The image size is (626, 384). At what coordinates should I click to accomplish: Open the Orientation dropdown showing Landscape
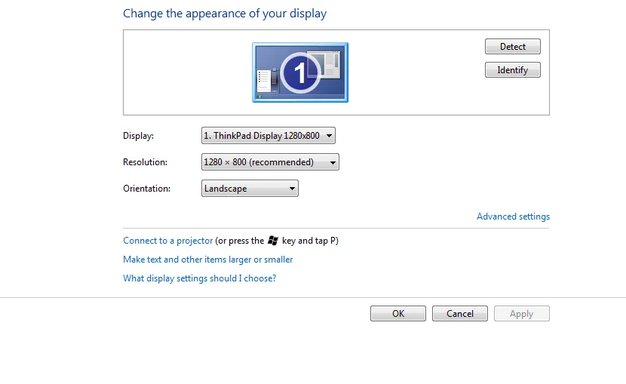click(250, 188)
